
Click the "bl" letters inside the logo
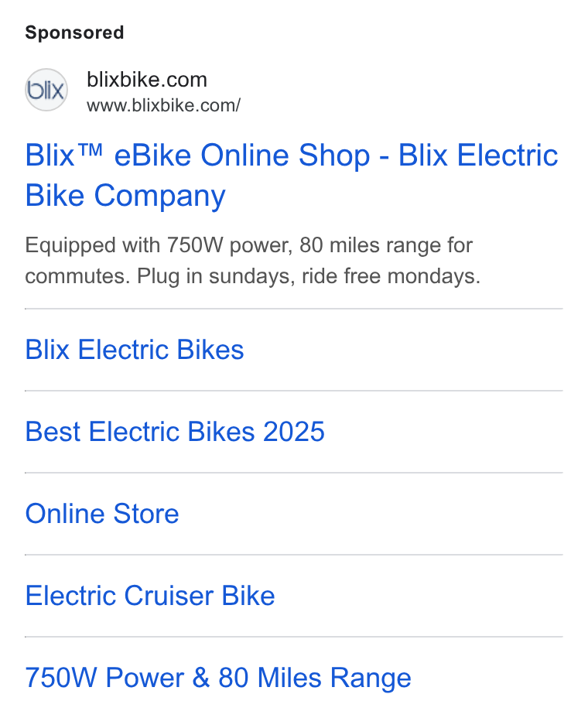pos(35,90)
